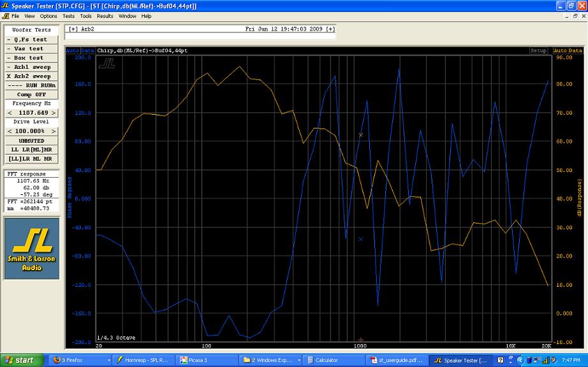This screenshot has height=367, width=588.
Task: Switch to Calculator taskbar item
Action: tap(334, 360)
